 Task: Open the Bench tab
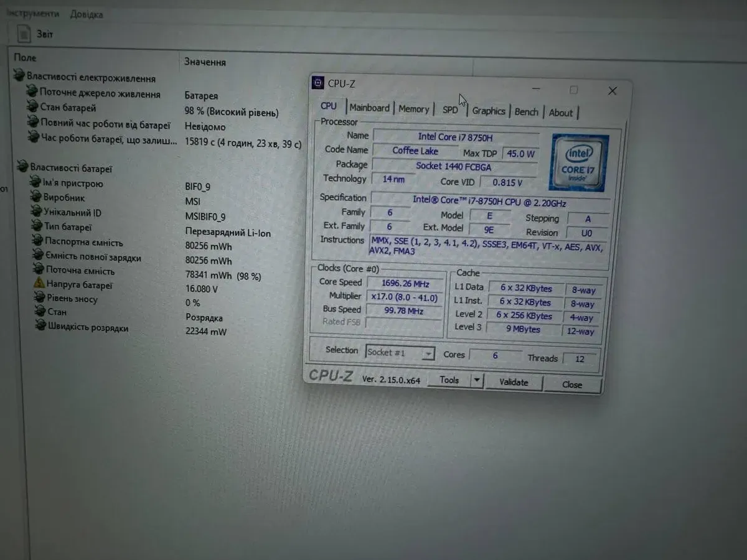click(526, 112)
